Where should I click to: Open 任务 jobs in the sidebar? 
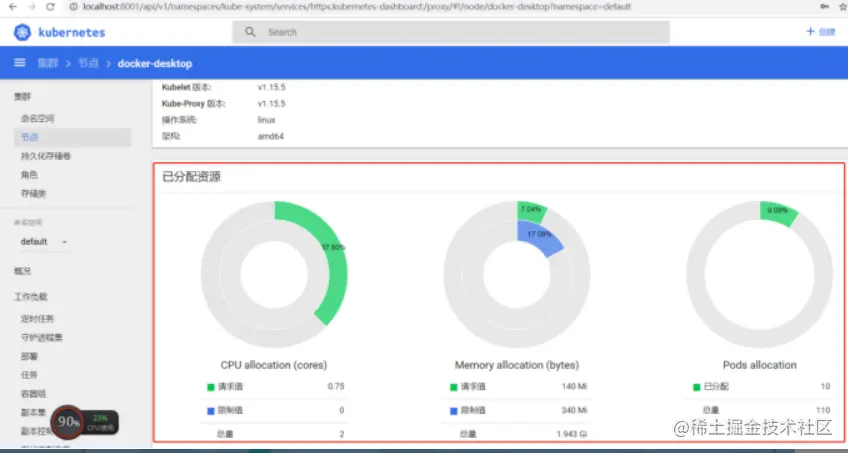pos(29,375)
